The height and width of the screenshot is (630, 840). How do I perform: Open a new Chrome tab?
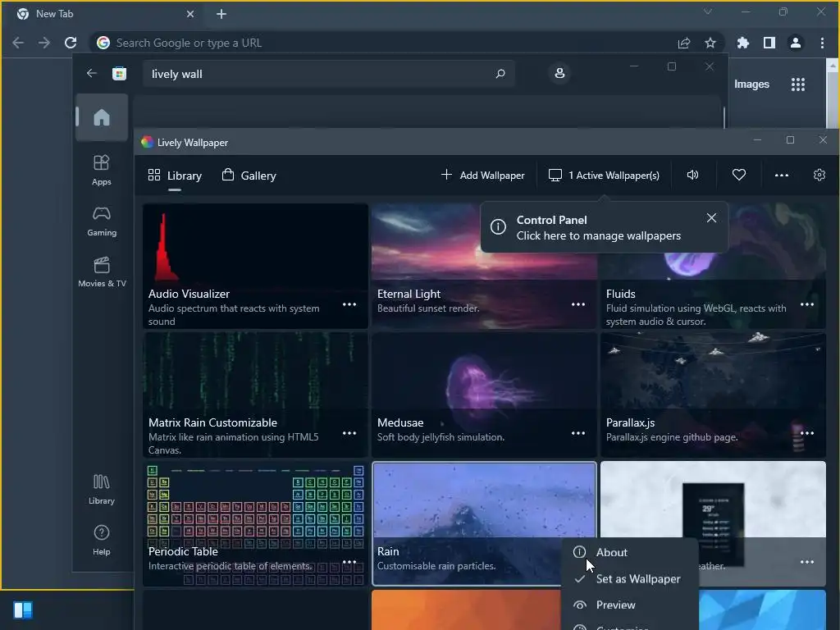point(221,14)
